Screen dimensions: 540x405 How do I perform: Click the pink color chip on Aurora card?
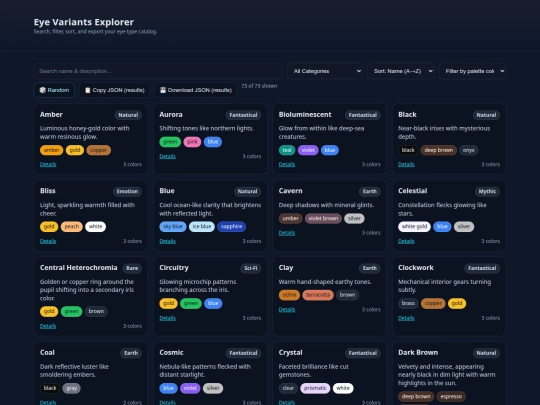[192, 142]
